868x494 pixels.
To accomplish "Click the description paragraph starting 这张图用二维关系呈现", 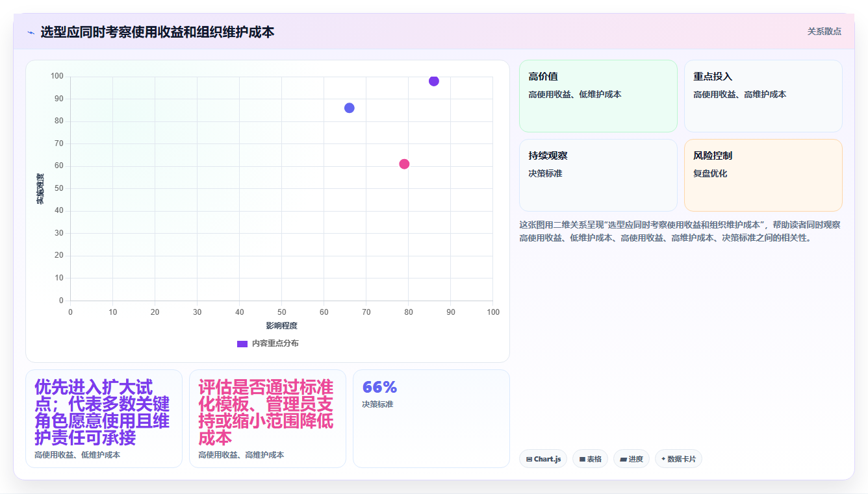I will click(680, 231).
